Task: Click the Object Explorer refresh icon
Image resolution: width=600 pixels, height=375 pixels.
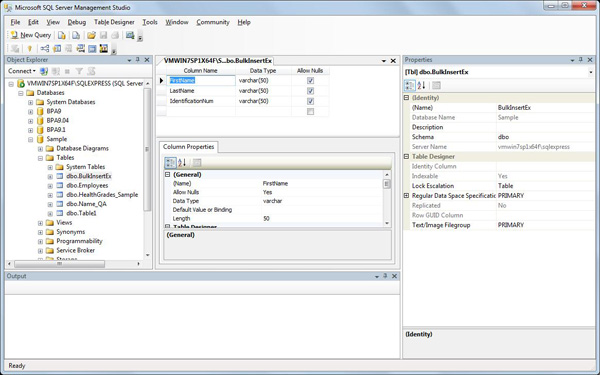Action: pos(91,71)
